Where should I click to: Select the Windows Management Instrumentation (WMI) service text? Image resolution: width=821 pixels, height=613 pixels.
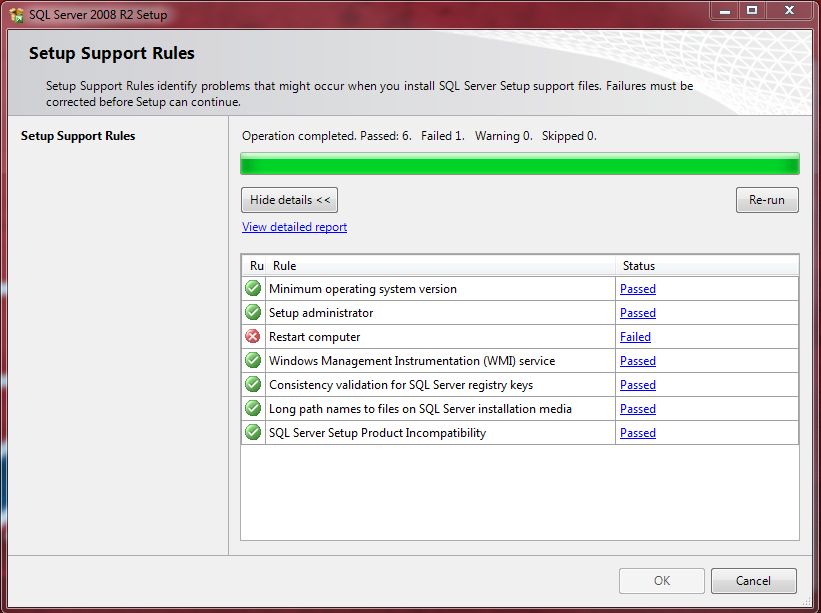tap(412, 361)
